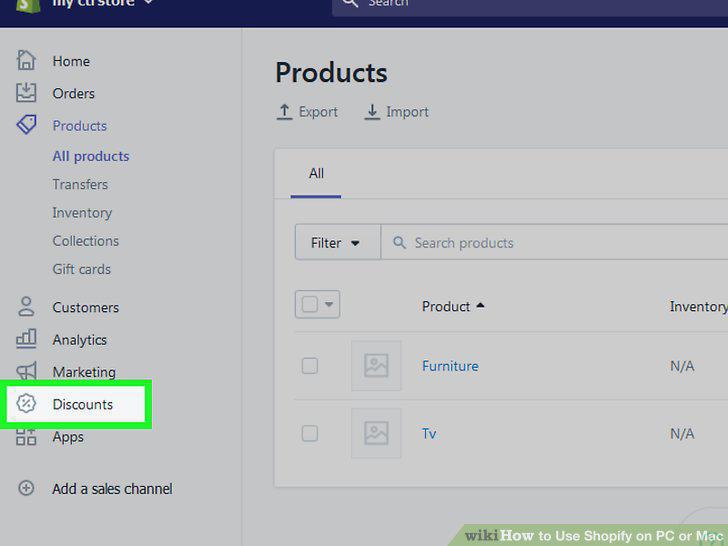This screenshot has height=546, width=728.
Task: Open the Apps section
Action: 68,437
